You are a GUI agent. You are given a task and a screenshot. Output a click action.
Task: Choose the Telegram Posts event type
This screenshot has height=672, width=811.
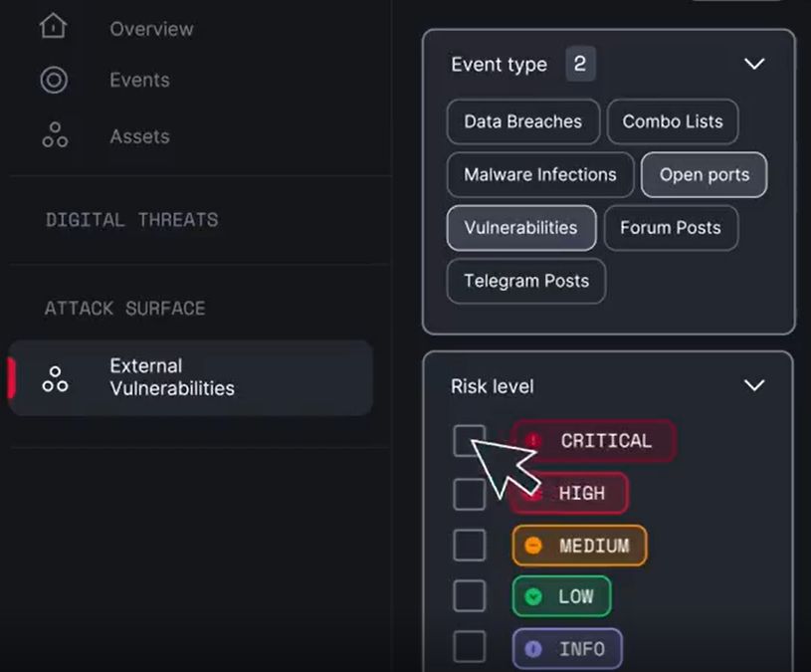point(526,281)
